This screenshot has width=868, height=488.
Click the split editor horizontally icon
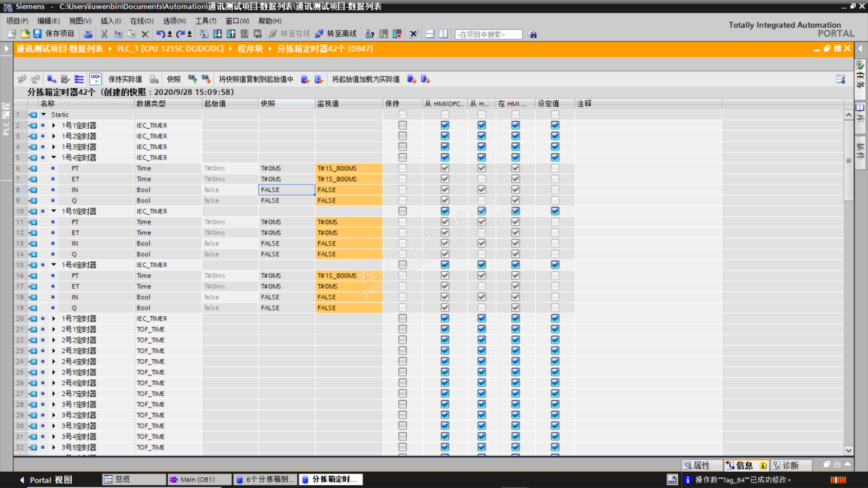coord(429,33)
